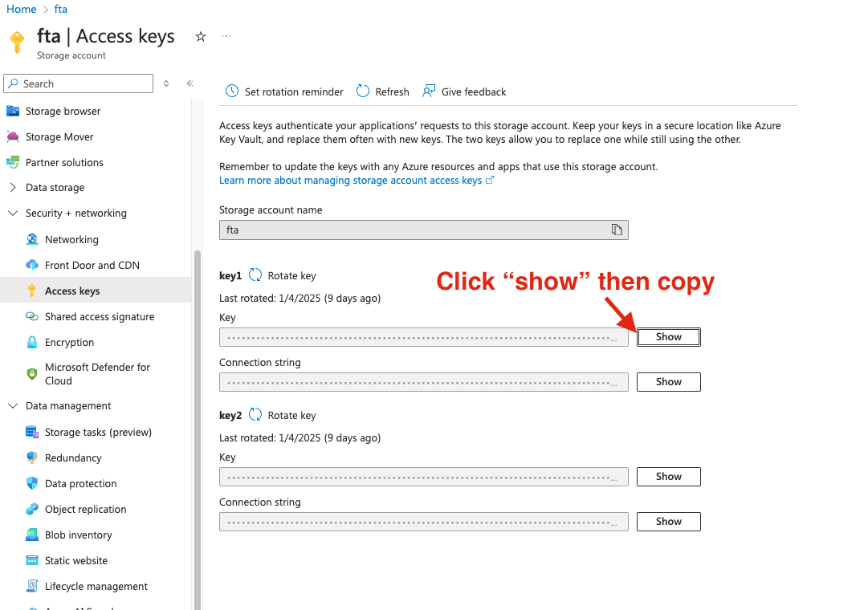Click the Storage account name field
Image resolution: width=868 pixels, height=610 pixels.
423,230
